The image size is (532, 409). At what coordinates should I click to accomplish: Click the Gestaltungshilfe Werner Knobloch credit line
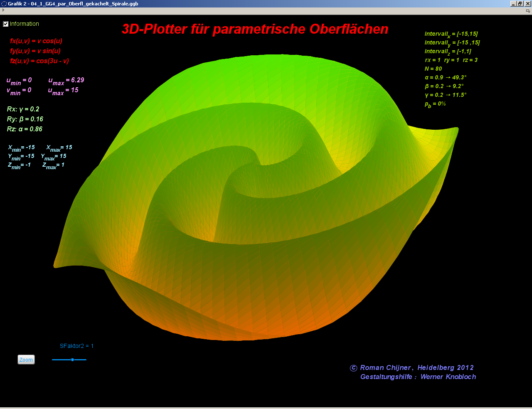[x=418, y=377]
